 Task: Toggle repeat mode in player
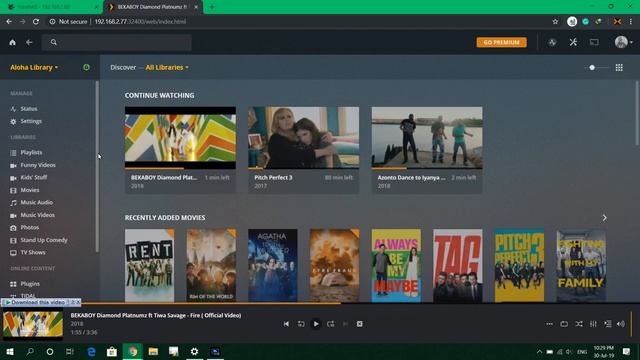564,324
